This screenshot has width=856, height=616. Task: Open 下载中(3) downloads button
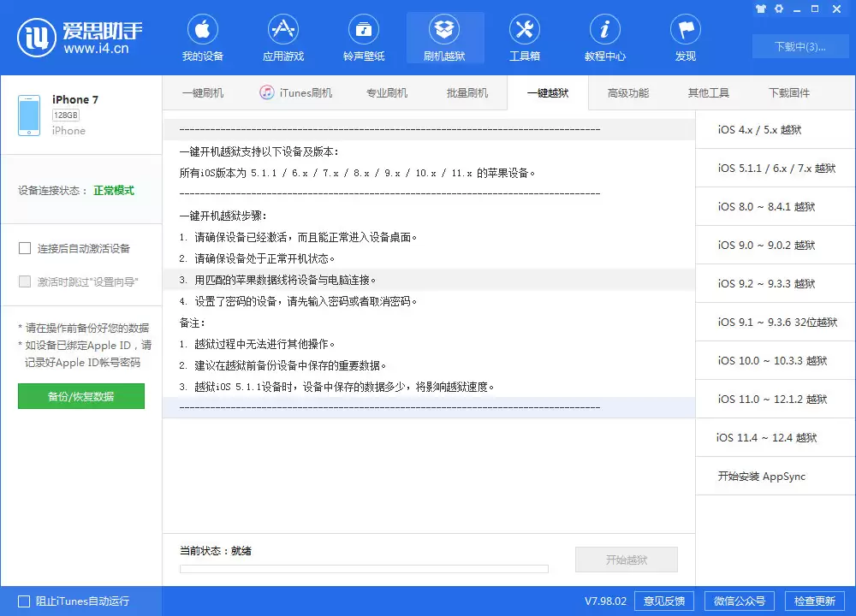tap(800, 47)
